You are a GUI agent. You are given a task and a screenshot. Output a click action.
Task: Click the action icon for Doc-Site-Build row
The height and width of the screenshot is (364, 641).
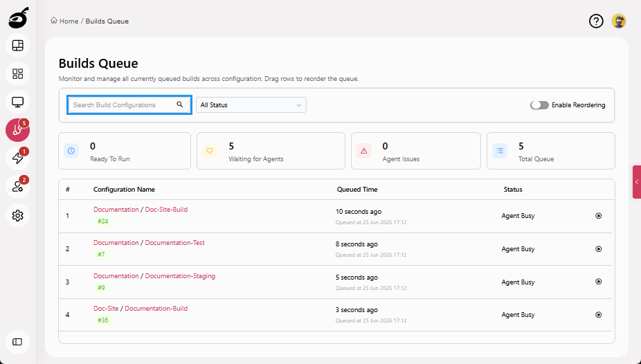click(599, 216)
